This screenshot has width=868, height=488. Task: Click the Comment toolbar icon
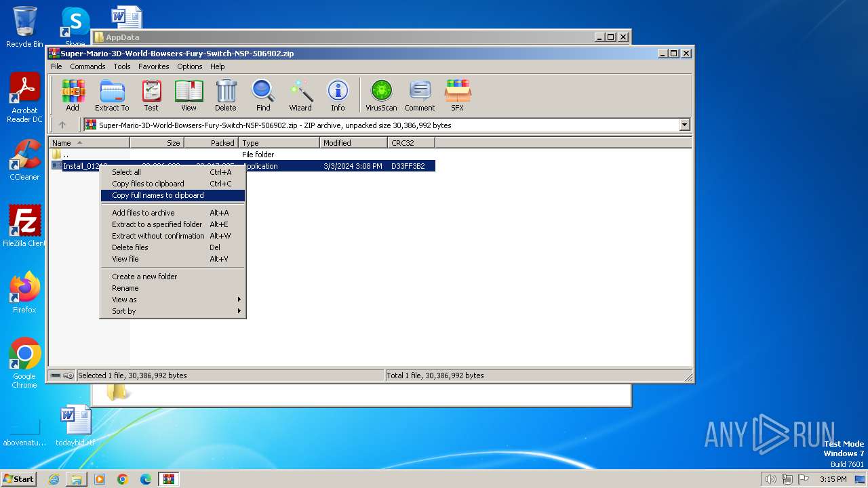click(420, 96)
